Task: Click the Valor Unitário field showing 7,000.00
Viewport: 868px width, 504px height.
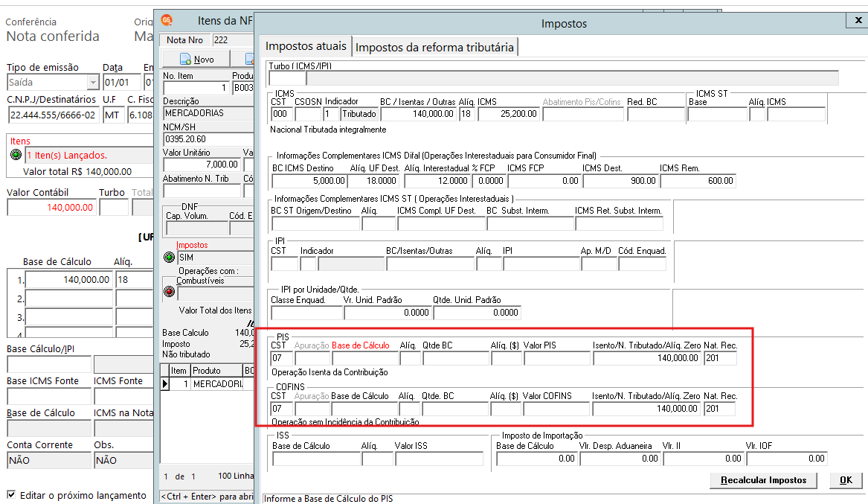Action: [x=202, y=165]
